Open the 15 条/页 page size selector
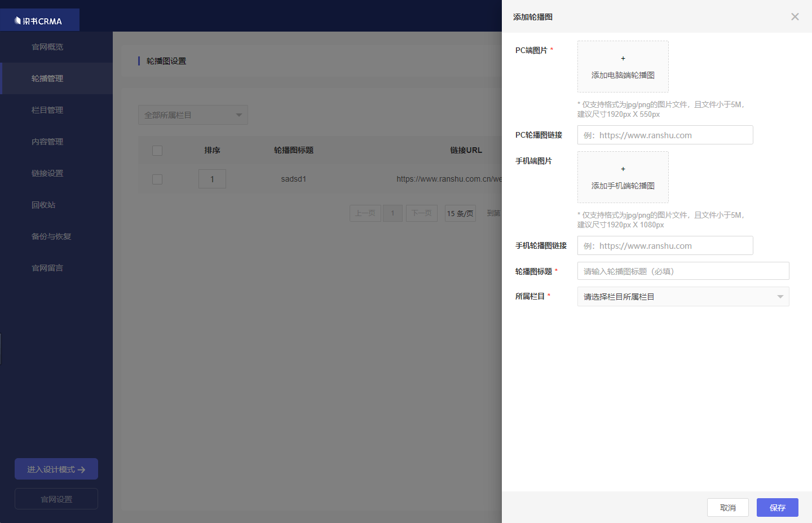The image size is (812, 523). [x=460, y=213]
